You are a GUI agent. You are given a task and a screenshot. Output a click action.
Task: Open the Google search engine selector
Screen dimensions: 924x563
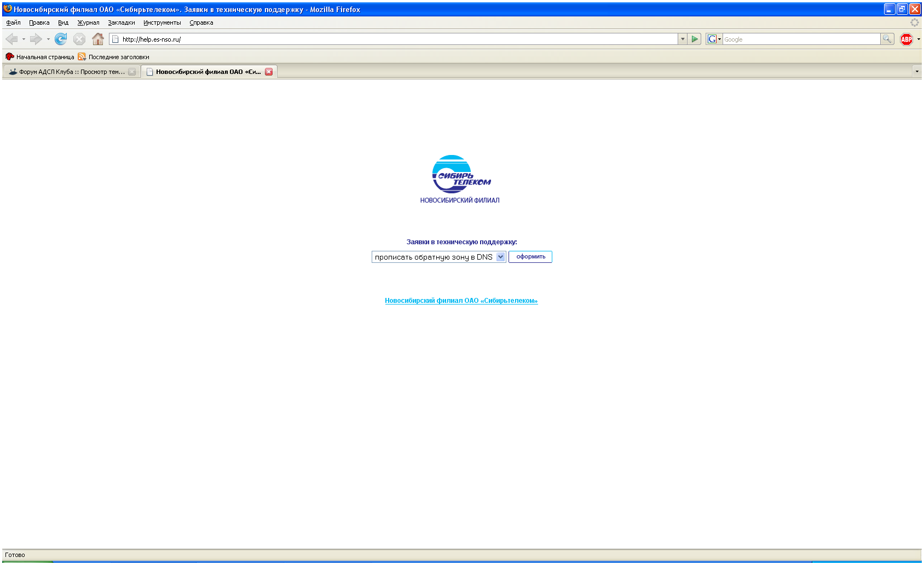[x=714, y=39]
